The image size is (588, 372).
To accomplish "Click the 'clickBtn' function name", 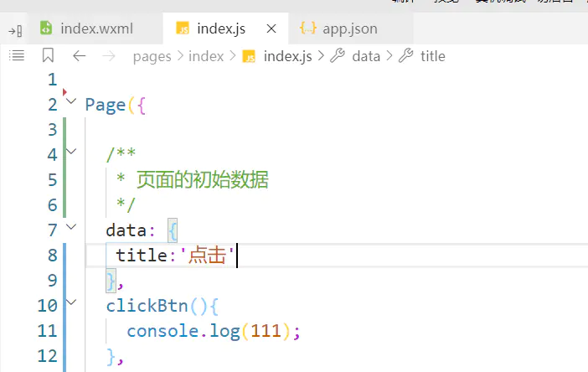I will pos(147,306).
